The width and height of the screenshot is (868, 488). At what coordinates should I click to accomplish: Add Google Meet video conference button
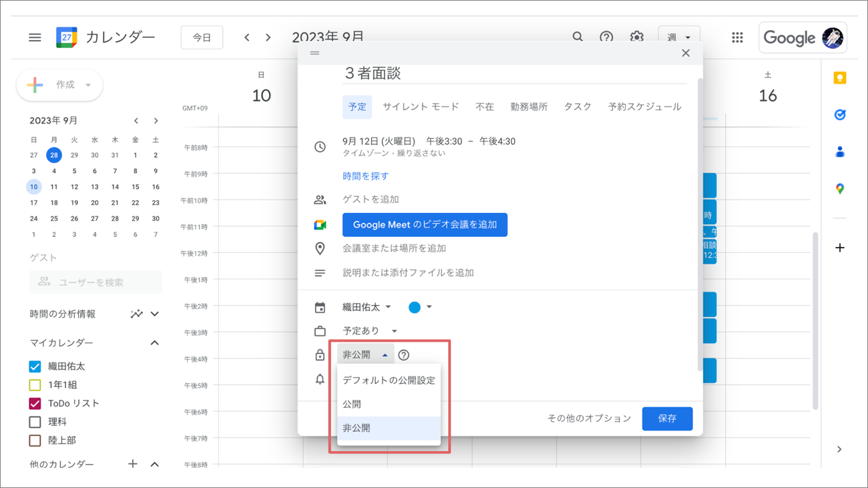coord(425,225)
